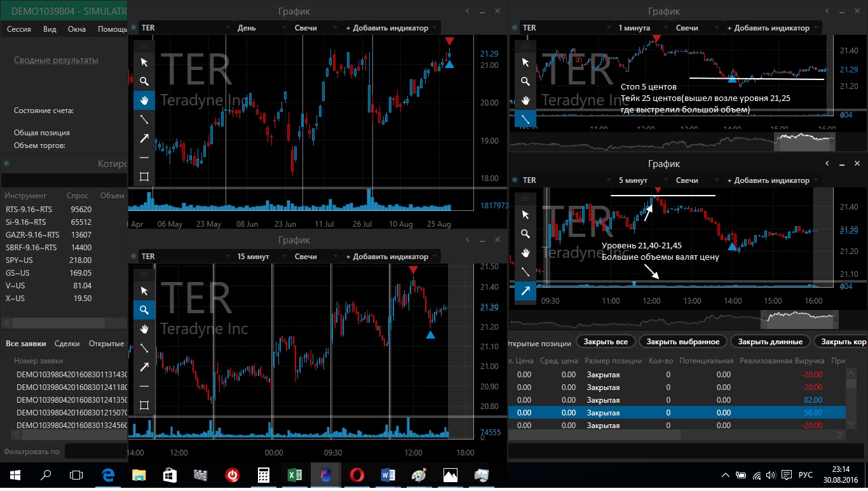Pick horizontal line tool in 15 минут chart
Viewport: 868px width, 491px height.
coord(144,386)
